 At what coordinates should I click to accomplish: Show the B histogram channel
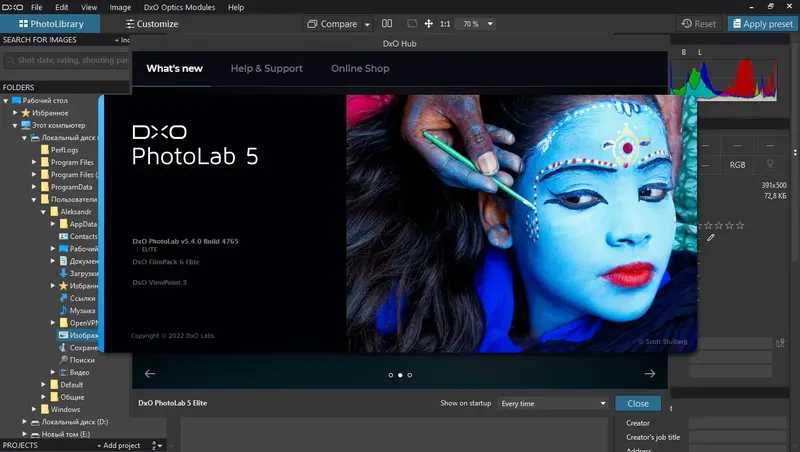[684, 52]
